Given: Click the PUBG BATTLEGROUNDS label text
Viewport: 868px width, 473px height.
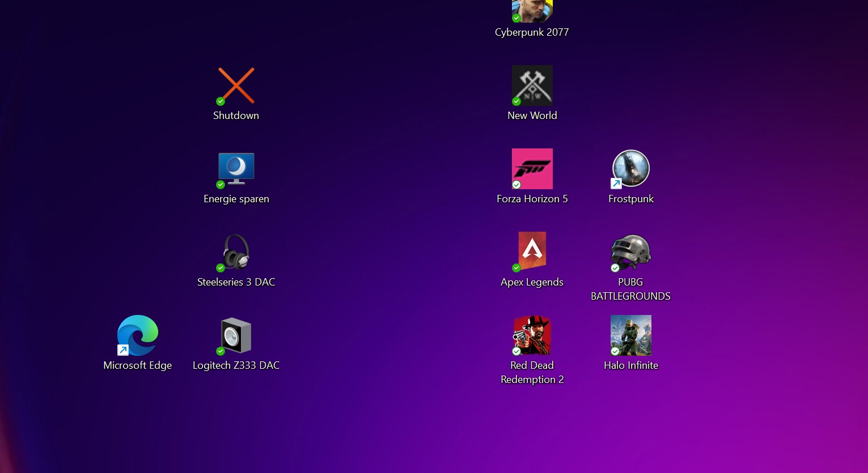Looking at the screenshot, I should (630, 289).
